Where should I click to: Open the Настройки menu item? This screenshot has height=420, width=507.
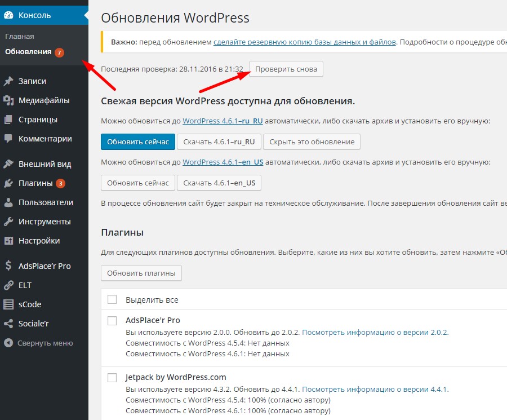(x=39, y=241)
